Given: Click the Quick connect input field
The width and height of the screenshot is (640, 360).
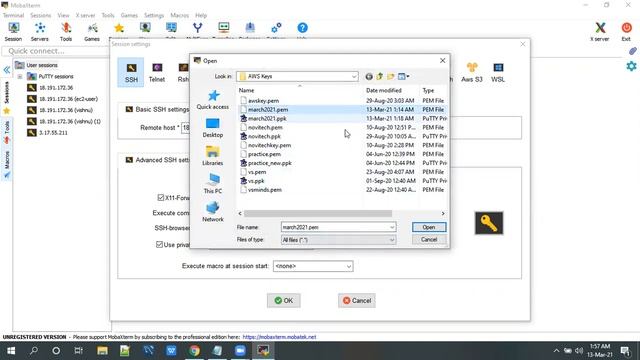Looking at the screenshot, I should 55,51.
